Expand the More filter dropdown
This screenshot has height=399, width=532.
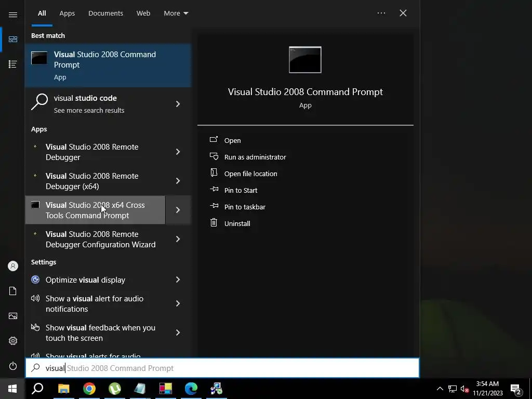click(x=176, y=13)
